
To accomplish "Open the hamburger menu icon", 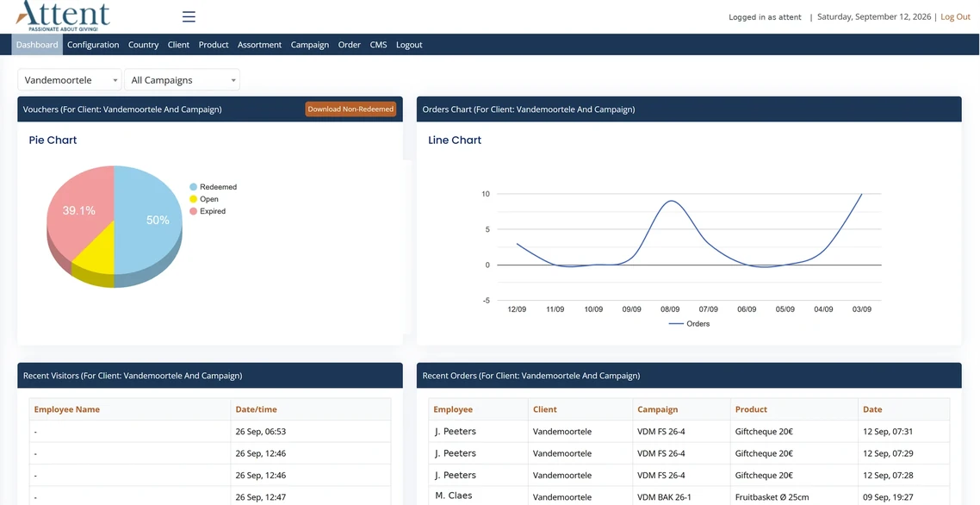I will click(x=189, y=17).
